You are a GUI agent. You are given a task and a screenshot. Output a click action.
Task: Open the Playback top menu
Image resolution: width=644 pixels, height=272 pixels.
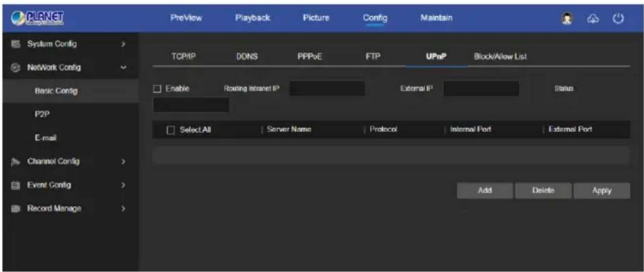pyautogui.click(x=252, y=18)
